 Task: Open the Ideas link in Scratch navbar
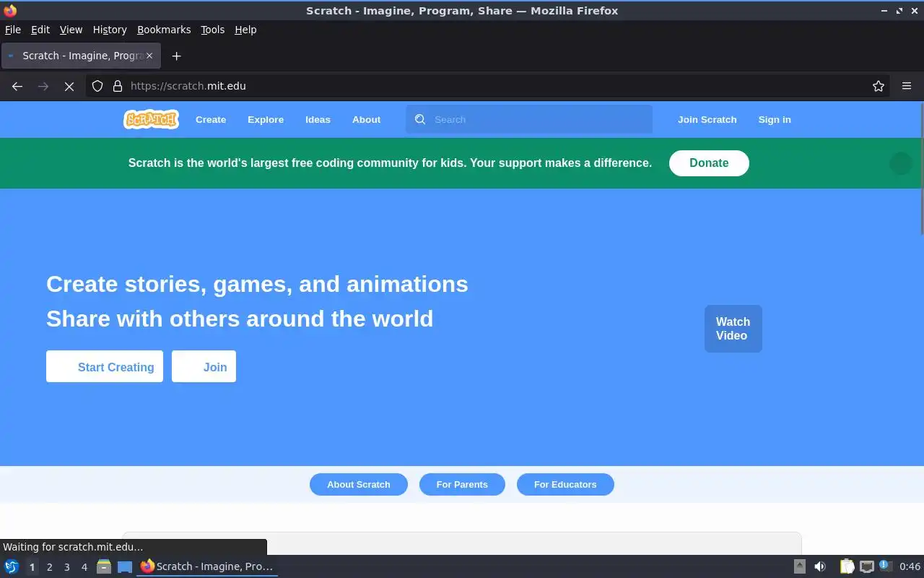318,119
